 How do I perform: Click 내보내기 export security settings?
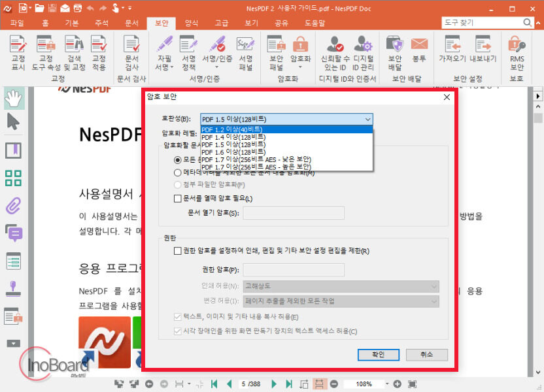tap(483, 50)
